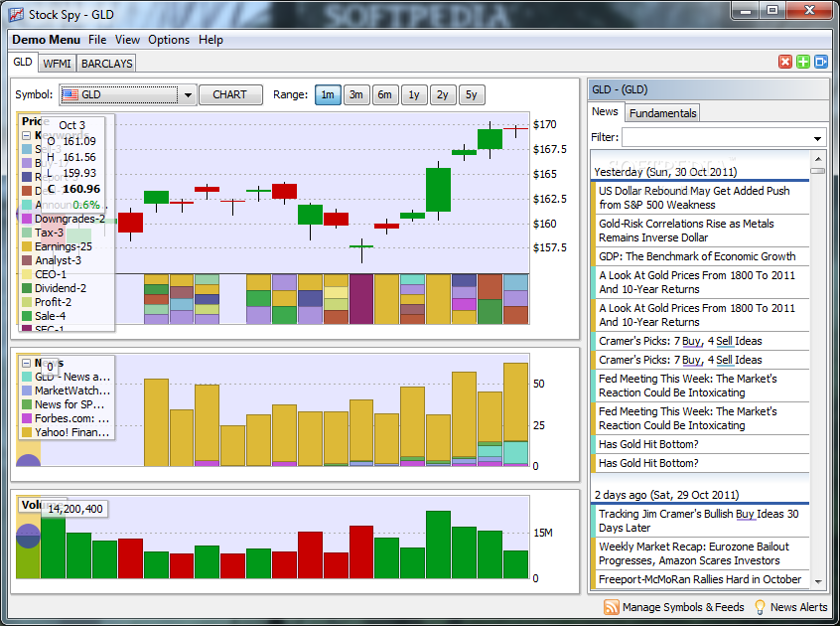This screenshot has width=840, height=626.
Task: Open 'Weekly Market Recap: Eurozone Bailout' article
Action: [x=700, y=553]
